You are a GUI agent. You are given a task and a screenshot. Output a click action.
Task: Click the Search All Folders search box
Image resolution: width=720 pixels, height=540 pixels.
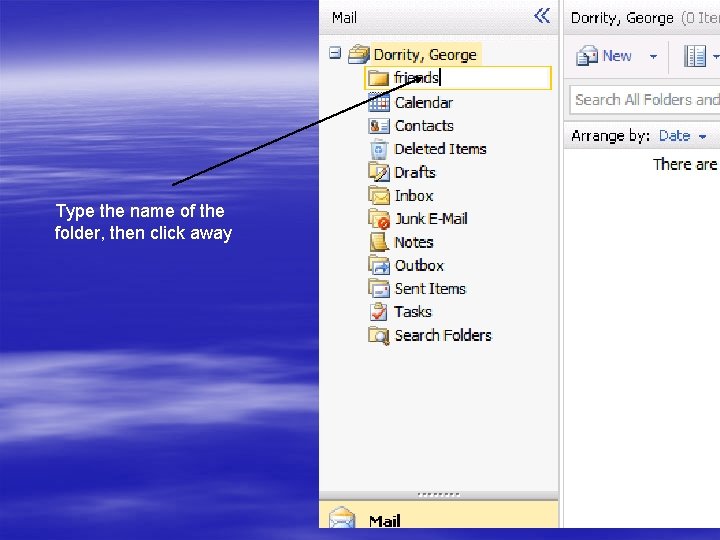(x=645, y=100)
